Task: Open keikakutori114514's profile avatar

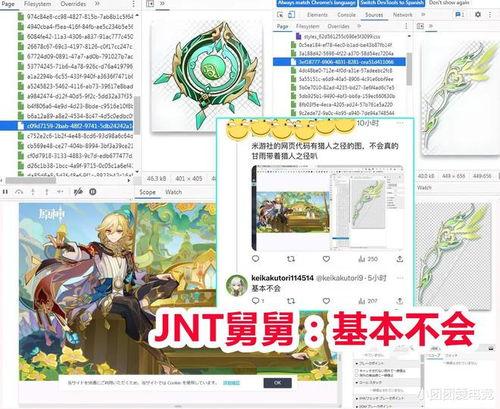Action: point(237,285)
